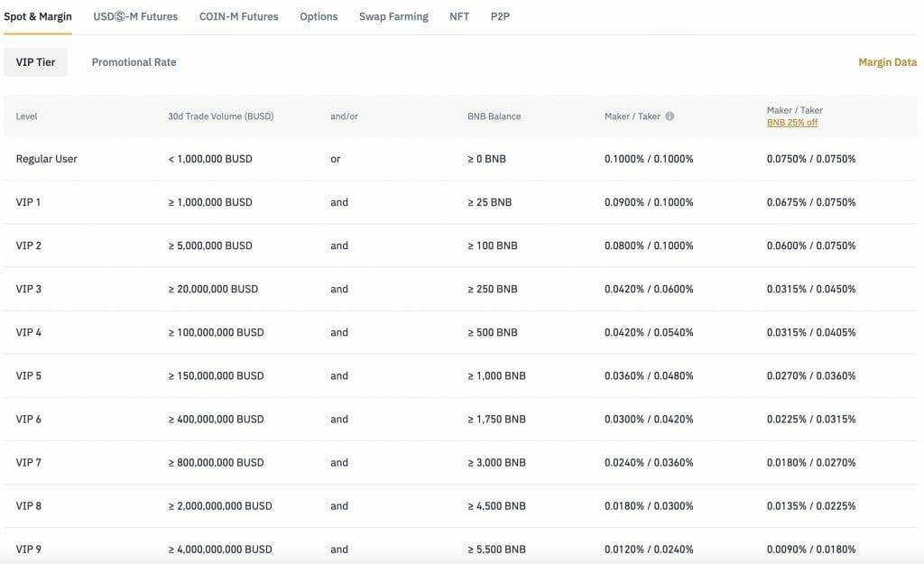The height and width of the screenshot is (564, 924).
Task: Open the Swap Farming tab
Action: point(393,16)
